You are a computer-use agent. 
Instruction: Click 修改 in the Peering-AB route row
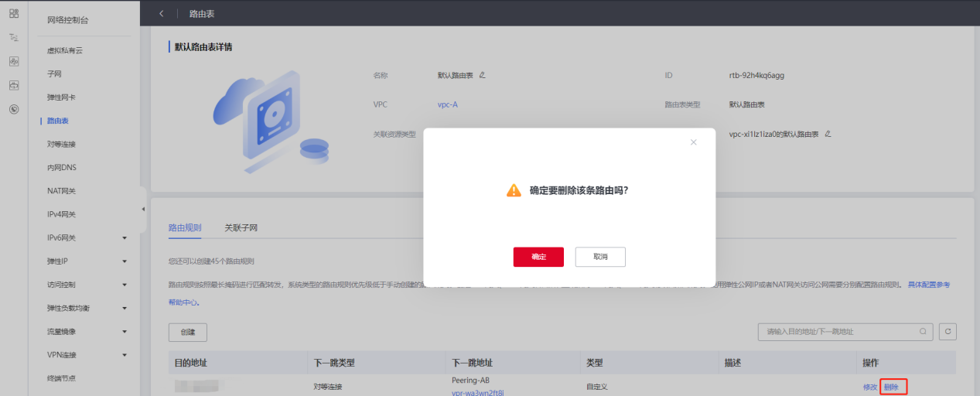[870, 387]
